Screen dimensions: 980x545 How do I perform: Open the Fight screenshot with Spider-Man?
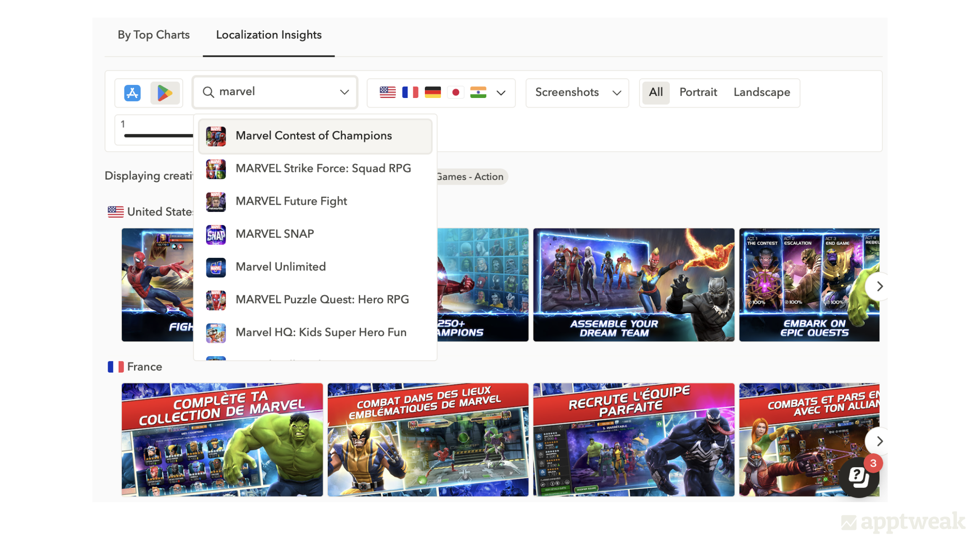point(158,285)
